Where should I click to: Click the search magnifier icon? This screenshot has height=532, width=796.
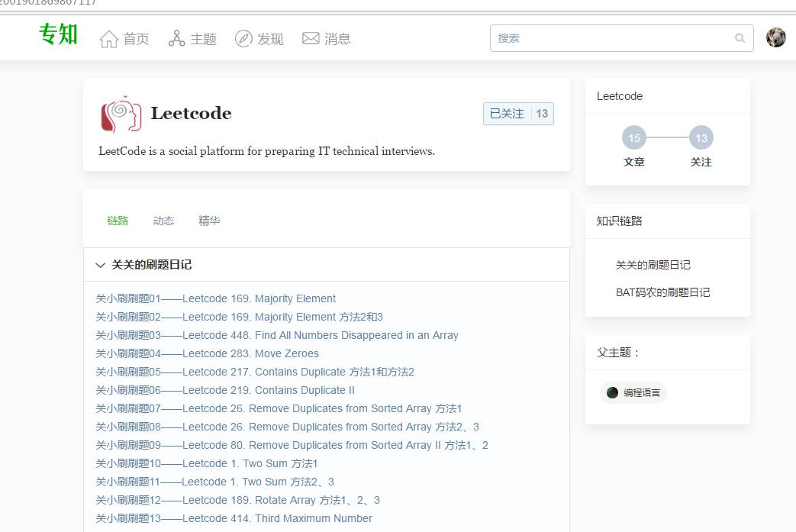tap(740, 38)
